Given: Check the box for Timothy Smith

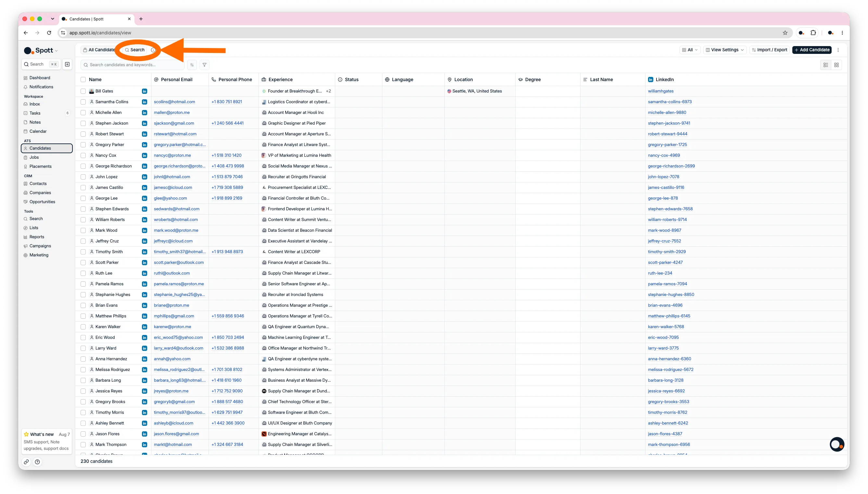Looking at the screenshot, I should pyautogui.click(x=83, y=252).
